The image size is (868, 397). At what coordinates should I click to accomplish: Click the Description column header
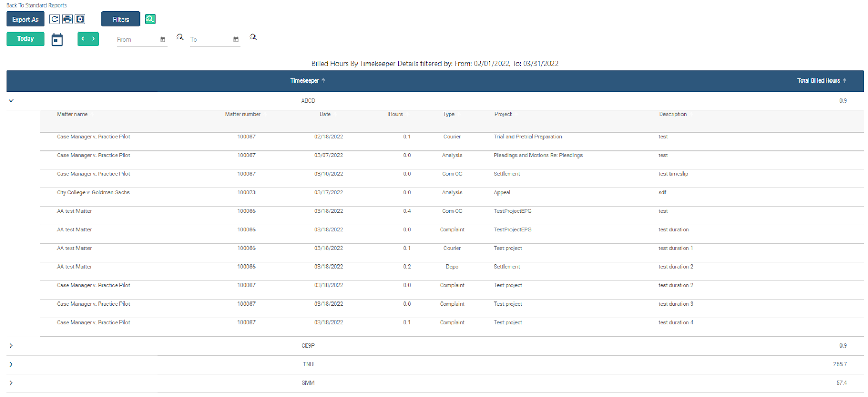point(673,114)
